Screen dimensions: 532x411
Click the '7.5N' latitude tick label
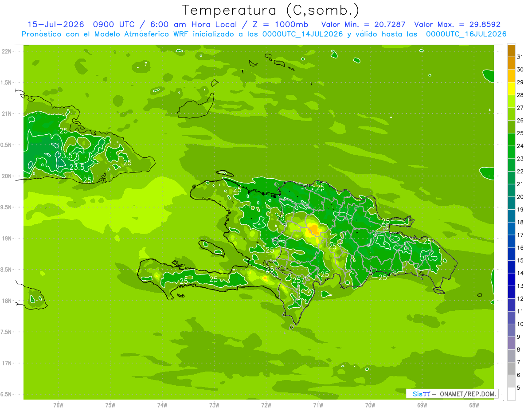5,332
